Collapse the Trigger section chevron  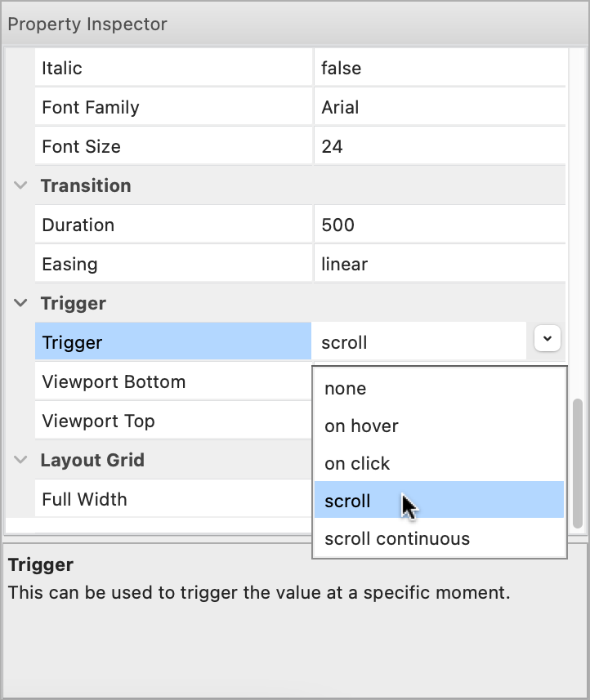(20, 304)
